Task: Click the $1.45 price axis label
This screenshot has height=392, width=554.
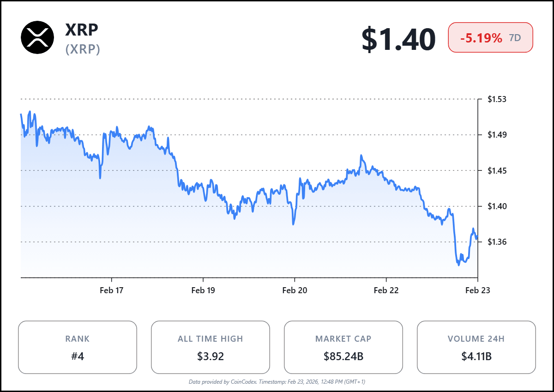Action: pos(497,171)
